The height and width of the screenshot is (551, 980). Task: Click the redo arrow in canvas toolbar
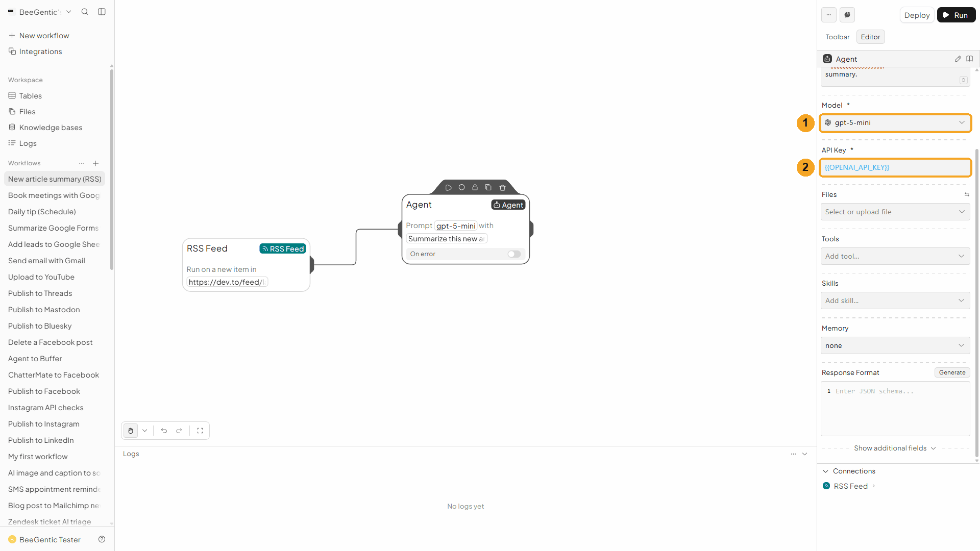pos(179,431)
